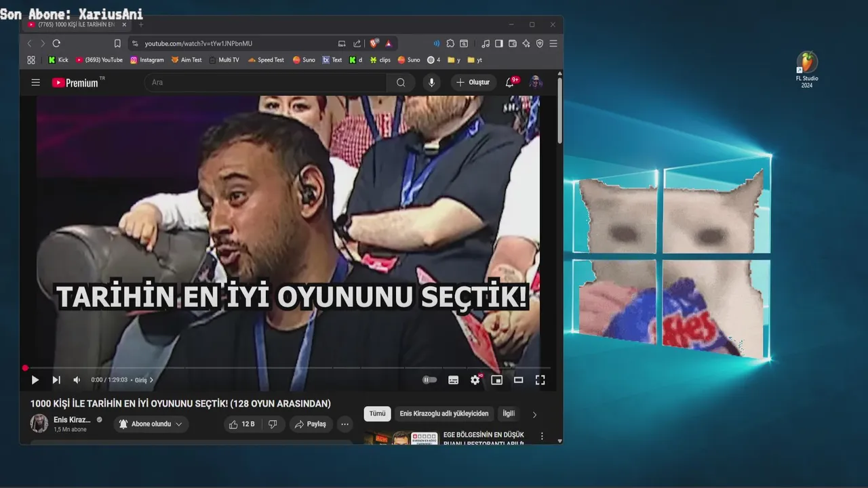Expand the 'y' bookmarks folder

[x=454, y=60]
